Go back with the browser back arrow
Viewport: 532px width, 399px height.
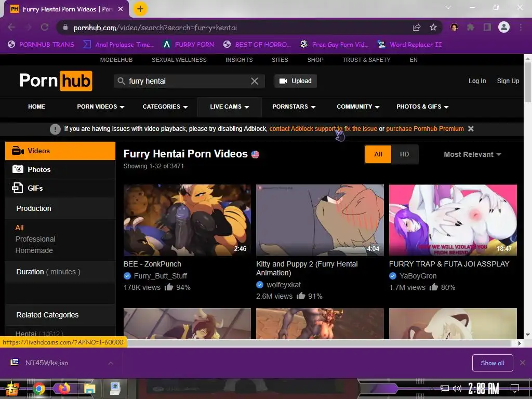(11, 28)
